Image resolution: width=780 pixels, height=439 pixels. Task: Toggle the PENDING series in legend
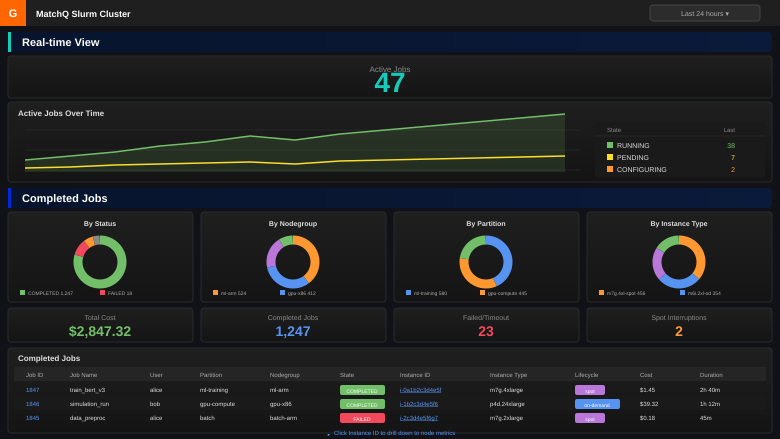click(632, 157)
